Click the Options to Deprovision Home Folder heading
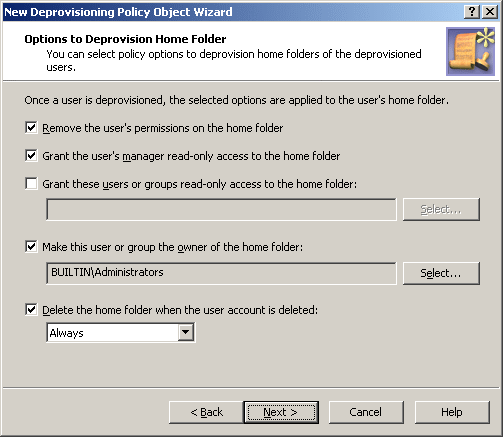 [x=125, y=39]
